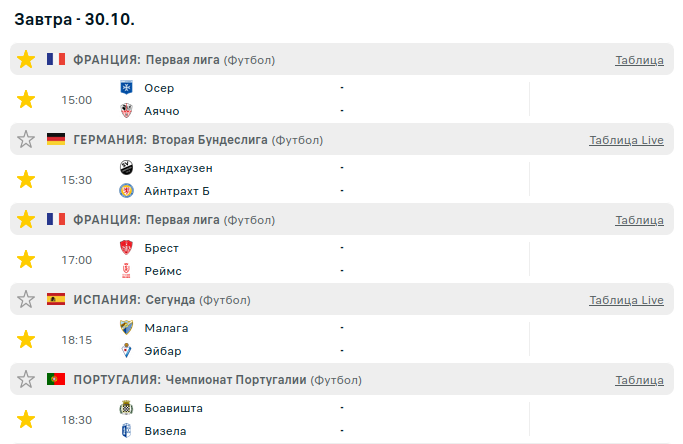Click the Аяччо team crest

click(127, 111)
